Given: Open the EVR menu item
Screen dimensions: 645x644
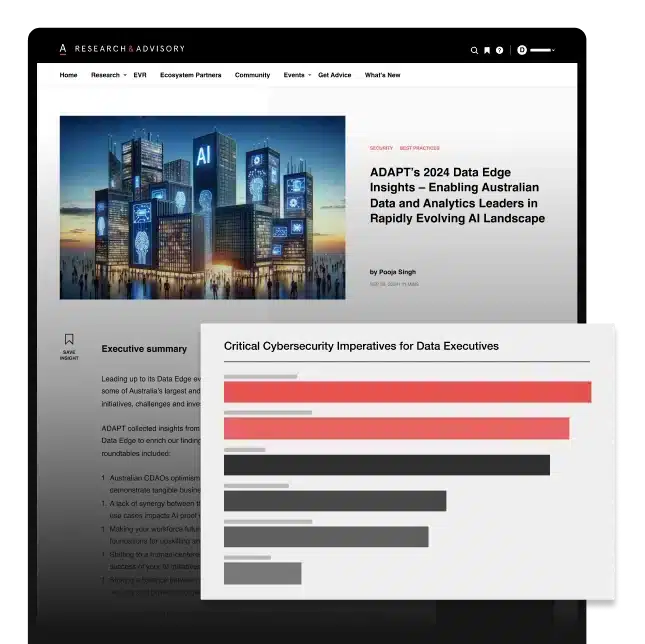Looking at the screenshot, I should (140, 75).
